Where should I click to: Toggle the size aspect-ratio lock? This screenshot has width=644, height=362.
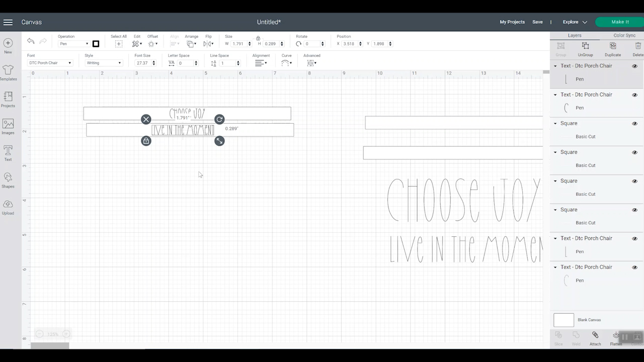click(x=258, y=38)
